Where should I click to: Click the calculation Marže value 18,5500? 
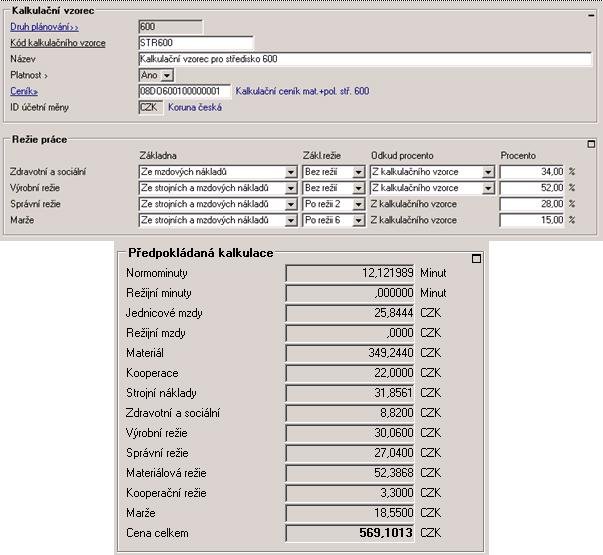pos(350,513)
